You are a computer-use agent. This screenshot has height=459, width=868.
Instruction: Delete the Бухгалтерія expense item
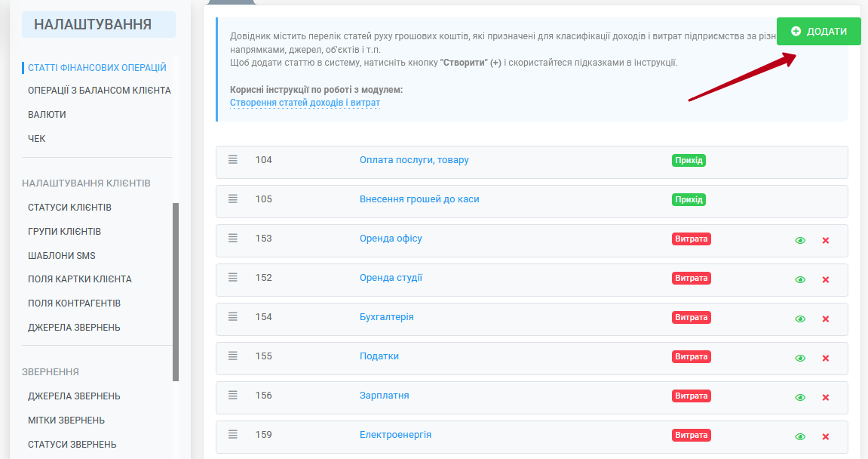(825, 319)
